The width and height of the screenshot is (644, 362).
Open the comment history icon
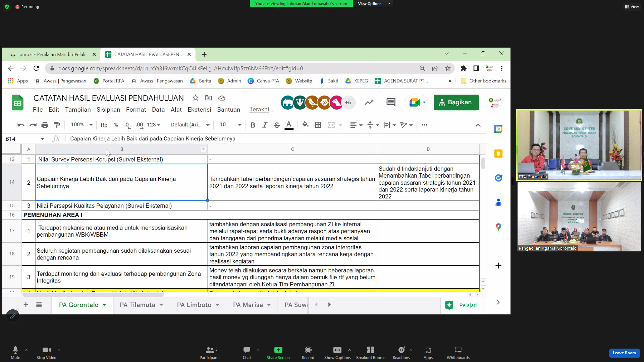coord(390,102)
